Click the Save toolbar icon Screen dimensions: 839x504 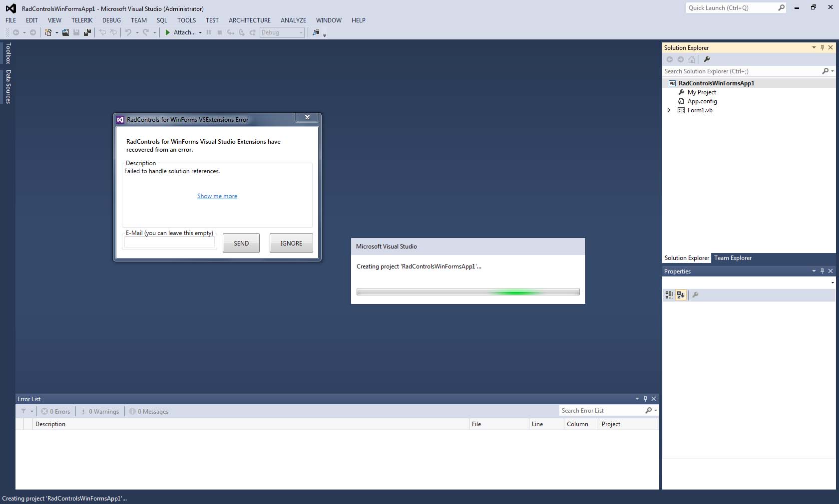coord(76,32)
